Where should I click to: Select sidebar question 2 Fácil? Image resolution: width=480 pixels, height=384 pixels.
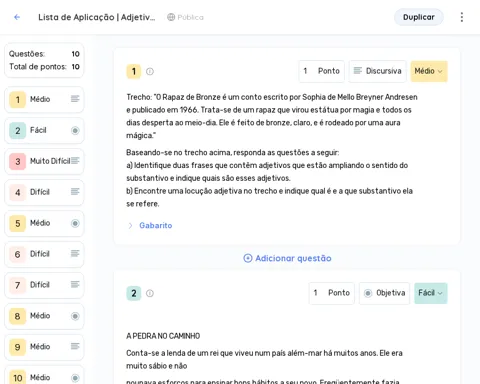(x=44, y=130)
